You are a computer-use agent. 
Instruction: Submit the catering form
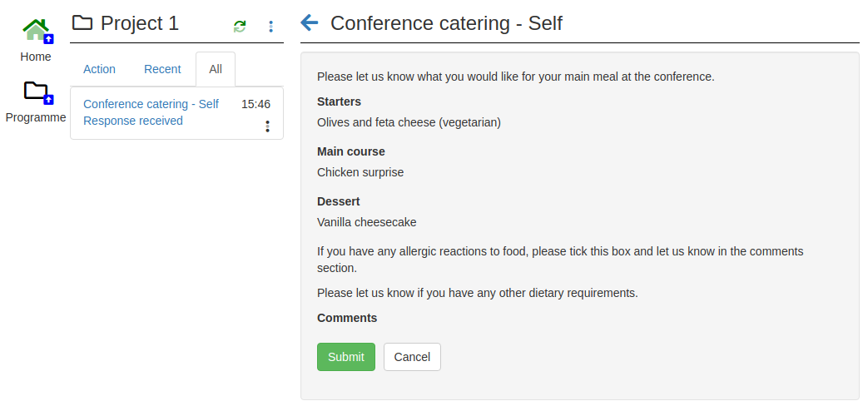tap(346, 357)
